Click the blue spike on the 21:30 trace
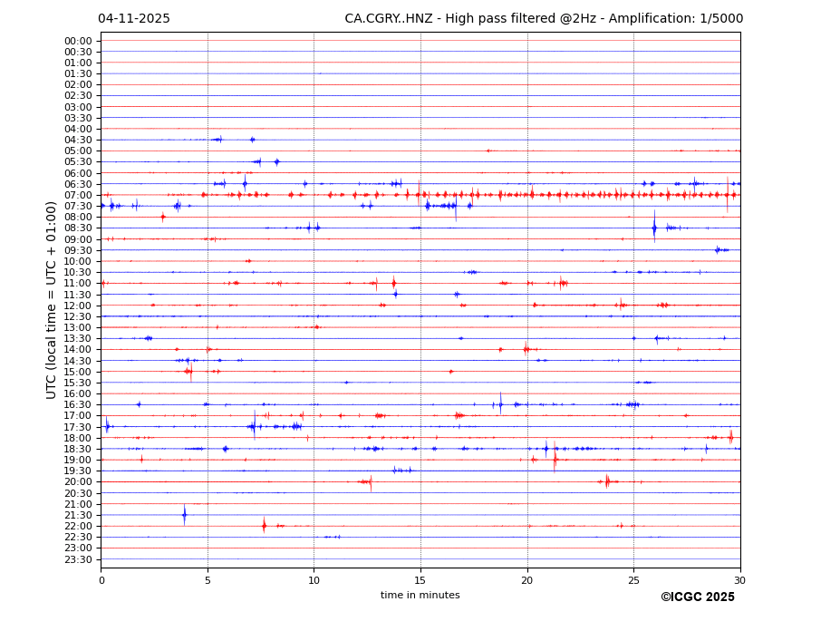Image resolution: width=840 pixels, height=631 pixels. 184,515
